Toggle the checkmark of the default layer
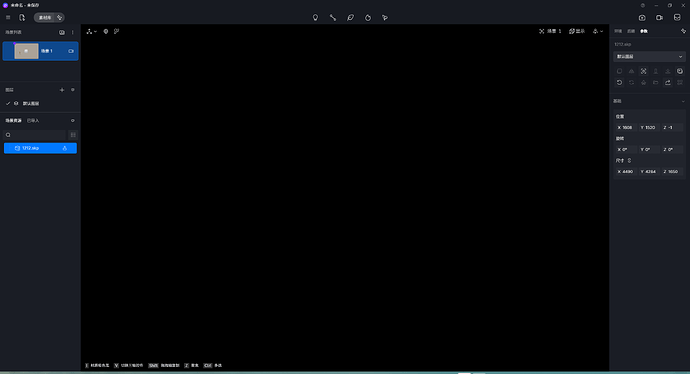The image size is (690, 374). [x=8, y=103]
